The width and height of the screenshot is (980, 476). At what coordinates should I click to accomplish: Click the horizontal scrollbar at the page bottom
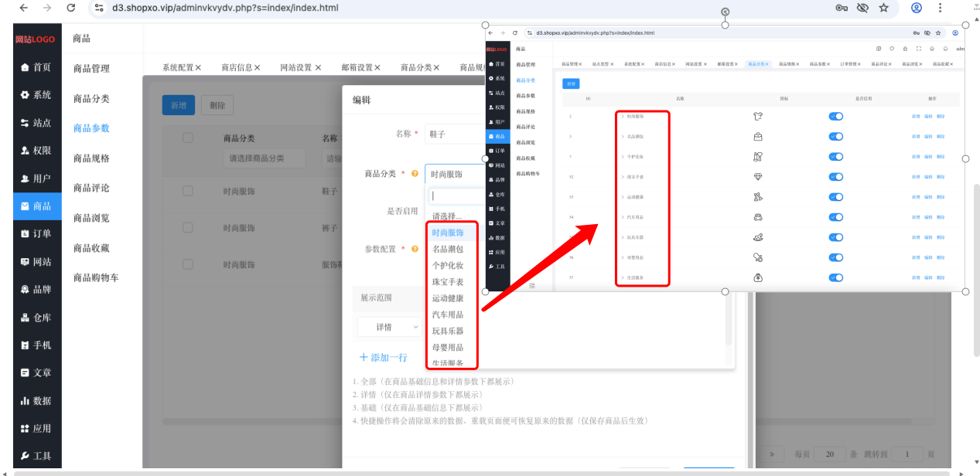pos(482,472)
